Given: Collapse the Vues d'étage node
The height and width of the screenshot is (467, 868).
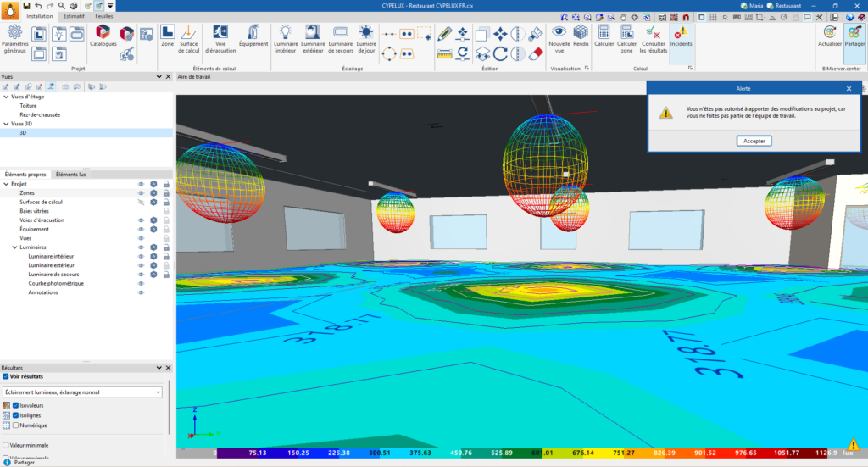Looking at the screenshot, I should coord(6,97).
